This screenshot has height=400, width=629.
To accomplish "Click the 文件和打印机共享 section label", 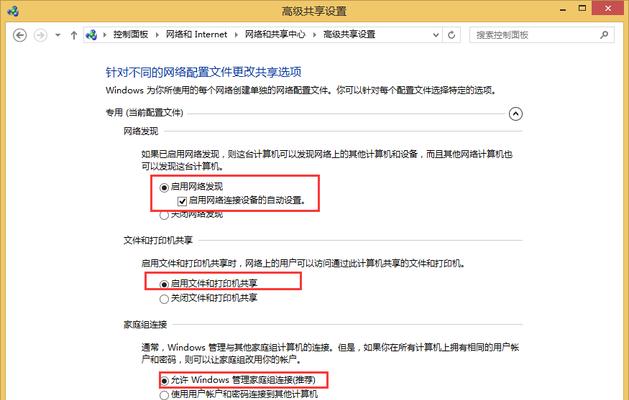I will pos(158,240).
